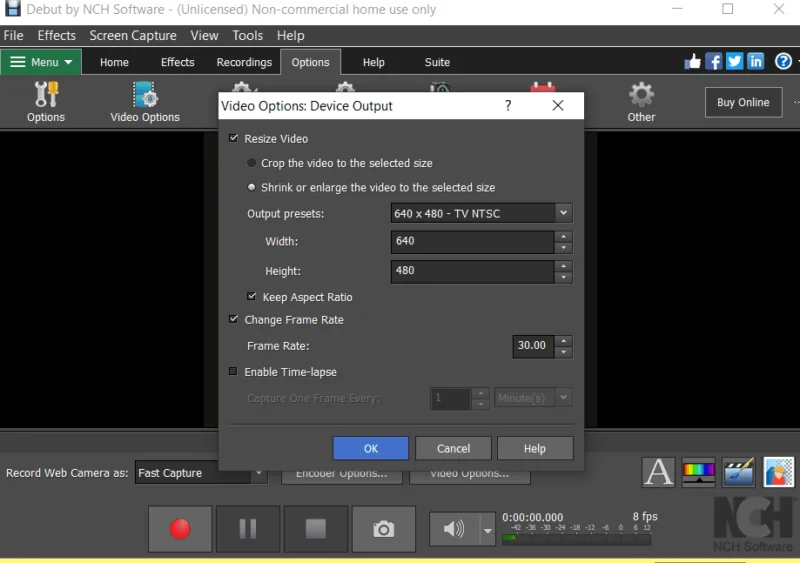Viewport: 800px width, 563px height.
Task: Click the audio level meter bar
Action: 577,538
